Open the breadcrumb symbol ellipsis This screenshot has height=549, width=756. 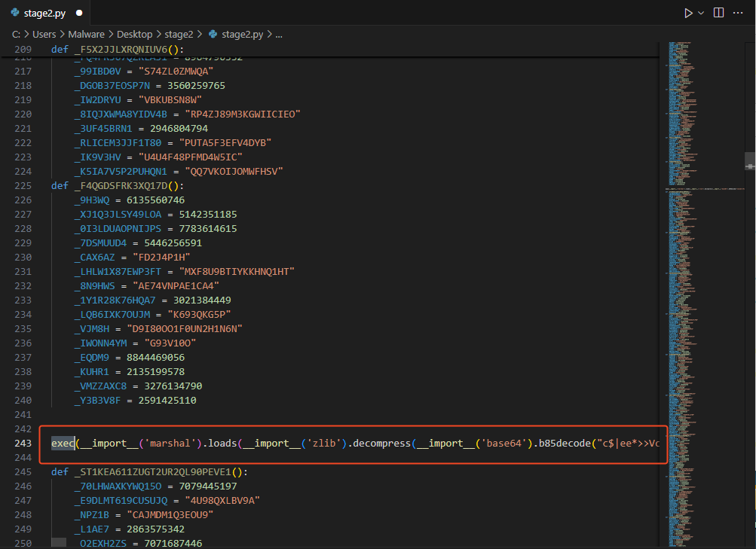pos(279,35)
